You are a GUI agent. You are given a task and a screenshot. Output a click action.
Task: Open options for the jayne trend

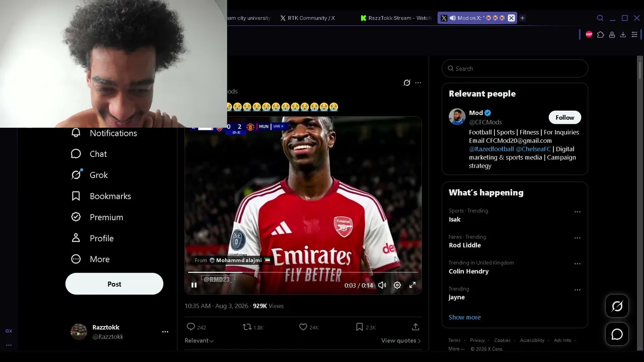(578, 290)
